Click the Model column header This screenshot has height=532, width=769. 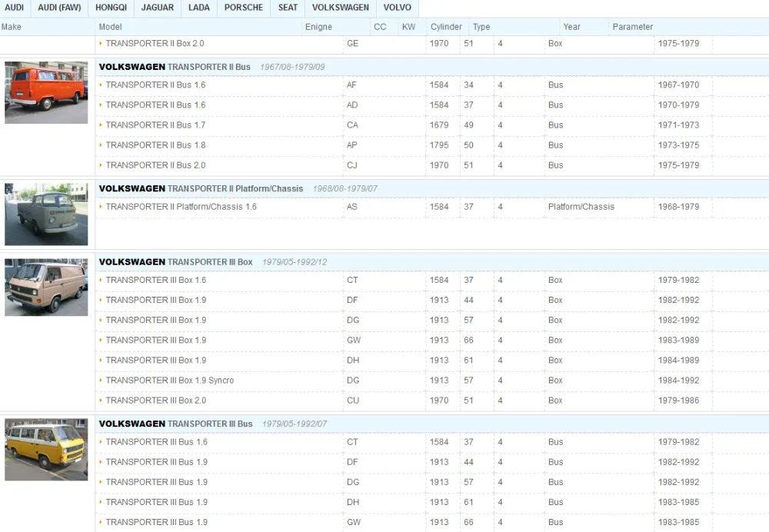110,27
